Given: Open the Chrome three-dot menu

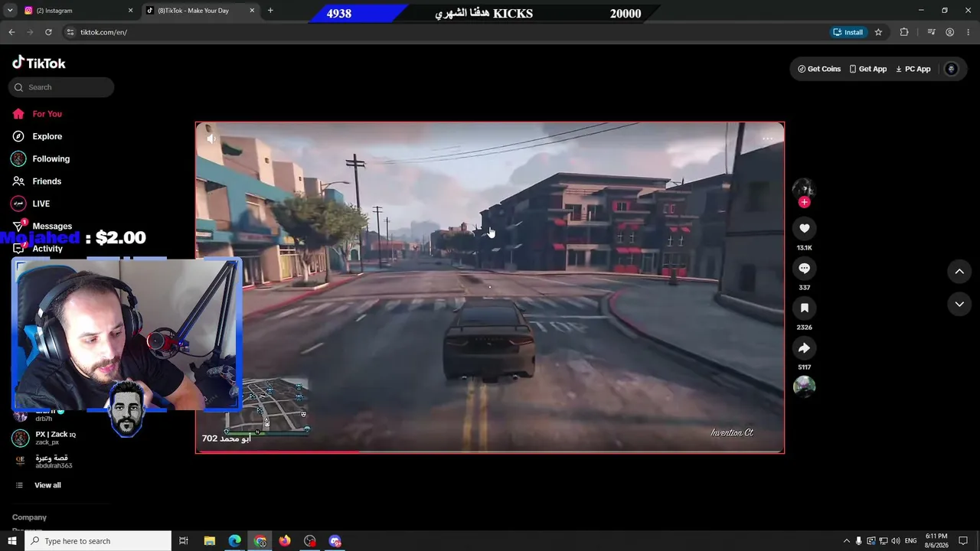Looking at the screenshot, I should tap(968, 32).
